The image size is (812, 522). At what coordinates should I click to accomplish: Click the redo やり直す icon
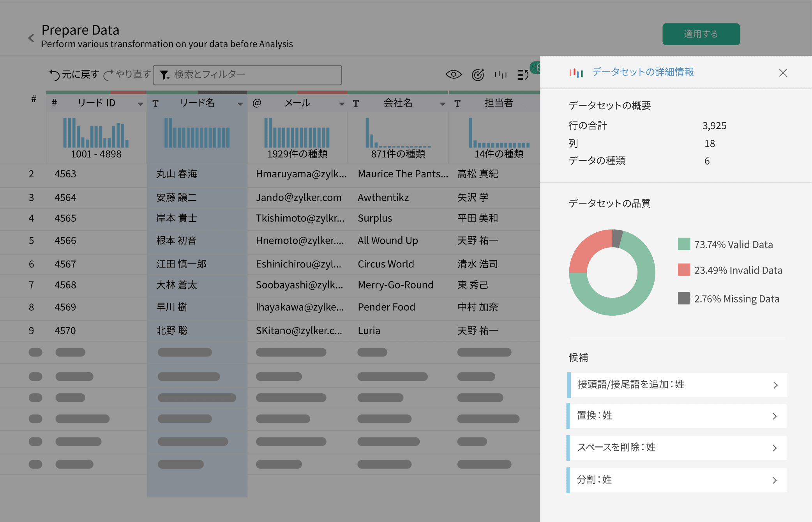point(108,74)
